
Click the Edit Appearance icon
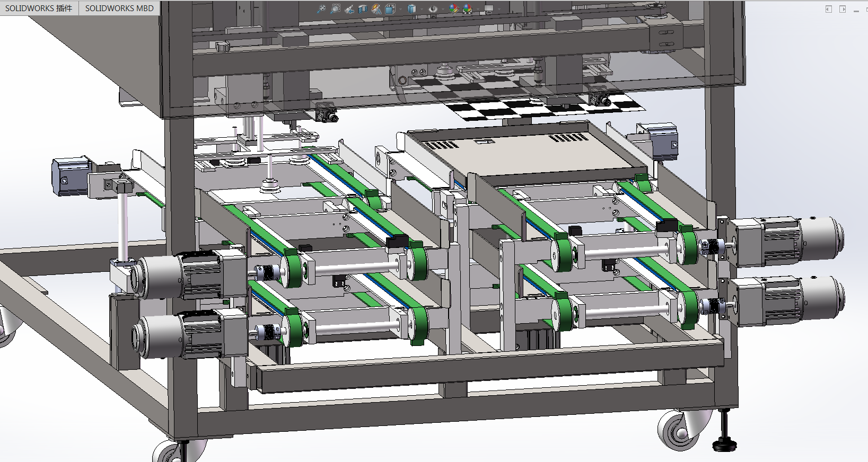(x=454, y=9)
